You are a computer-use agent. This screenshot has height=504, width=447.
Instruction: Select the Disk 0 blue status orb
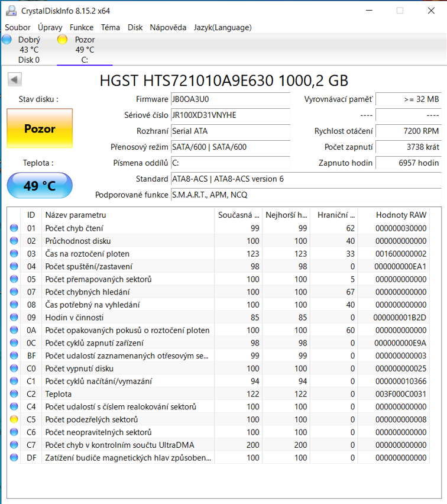click(7, 40)
